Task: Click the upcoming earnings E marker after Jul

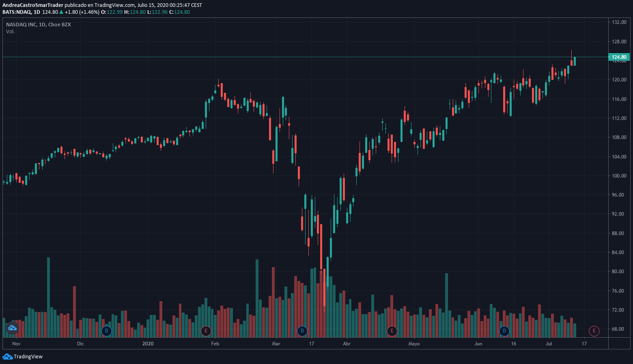Action: (594, 331)
